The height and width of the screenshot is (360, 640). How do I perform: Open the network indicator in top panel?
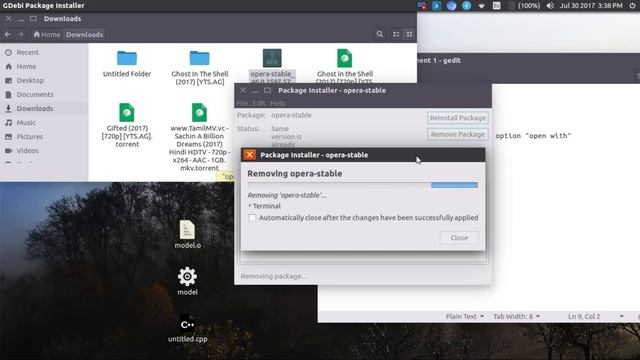(481, 6)
